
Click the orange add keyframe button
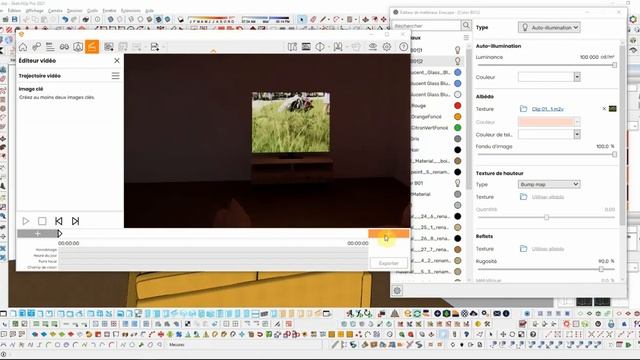point(389,233)
